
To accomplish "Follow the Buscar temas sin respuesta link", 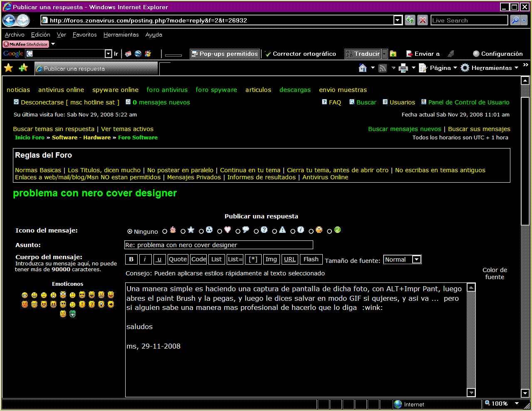I will pyautogui.click(x=54, y=129).
